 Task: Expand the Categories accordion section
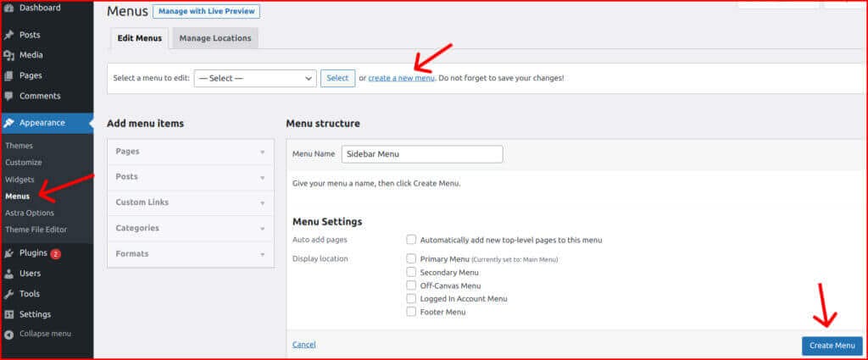(x=191, y=228)
